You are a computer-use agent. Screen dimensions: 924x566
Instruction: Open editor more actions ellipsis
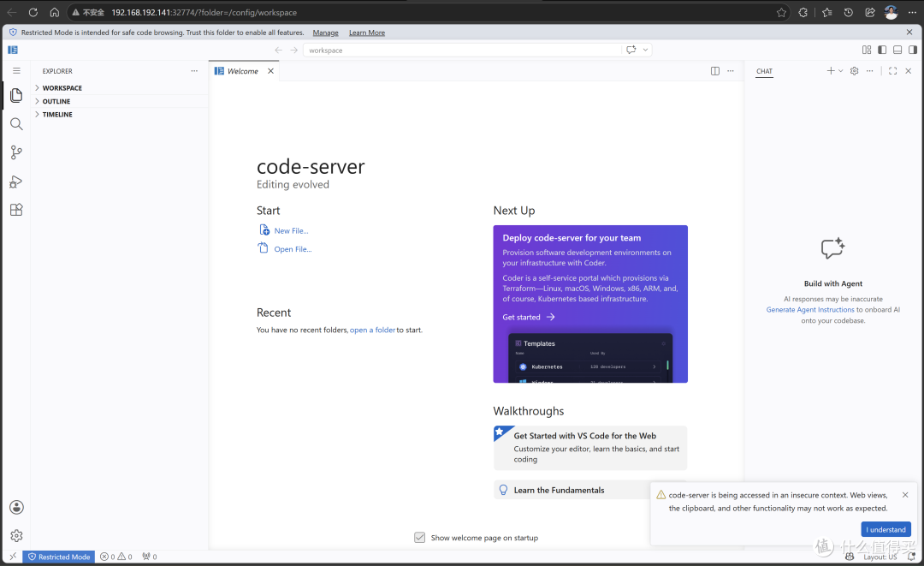(731, 71)
